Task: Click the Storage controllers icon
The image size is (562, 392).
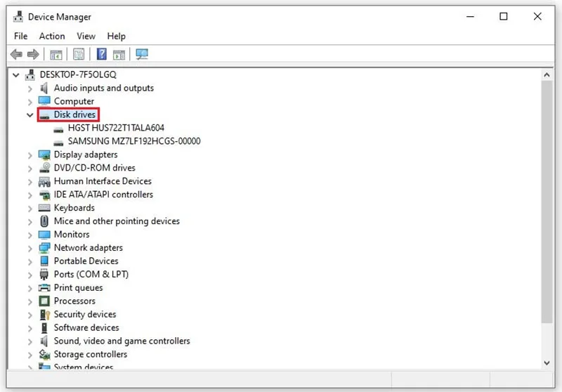Action: pos(44,354)
